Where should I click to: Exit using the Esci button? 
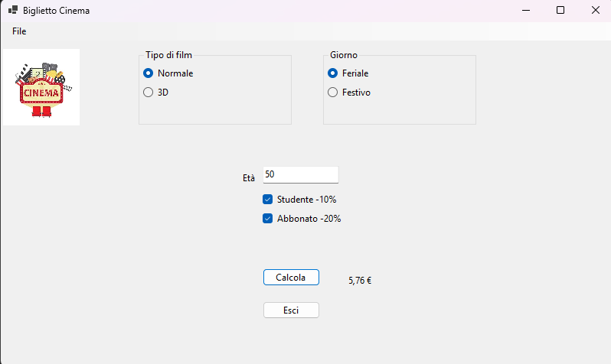(291, 310)
